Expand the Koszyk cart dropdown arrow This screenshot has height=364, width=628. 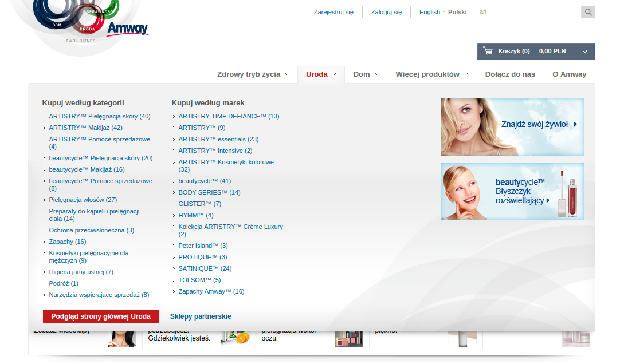584,52
